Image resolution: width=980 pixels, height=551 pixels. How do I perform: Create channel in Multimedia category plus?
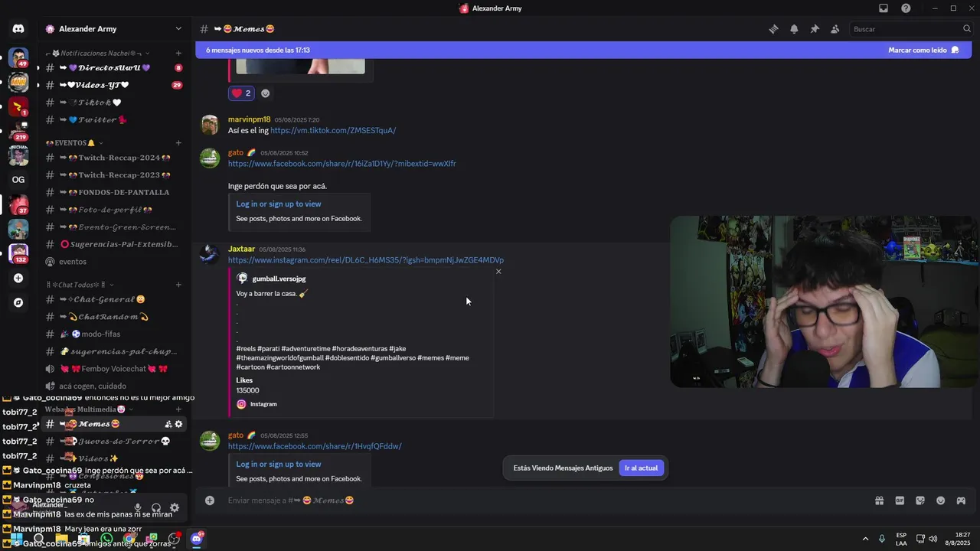click(x=178, y=409)
